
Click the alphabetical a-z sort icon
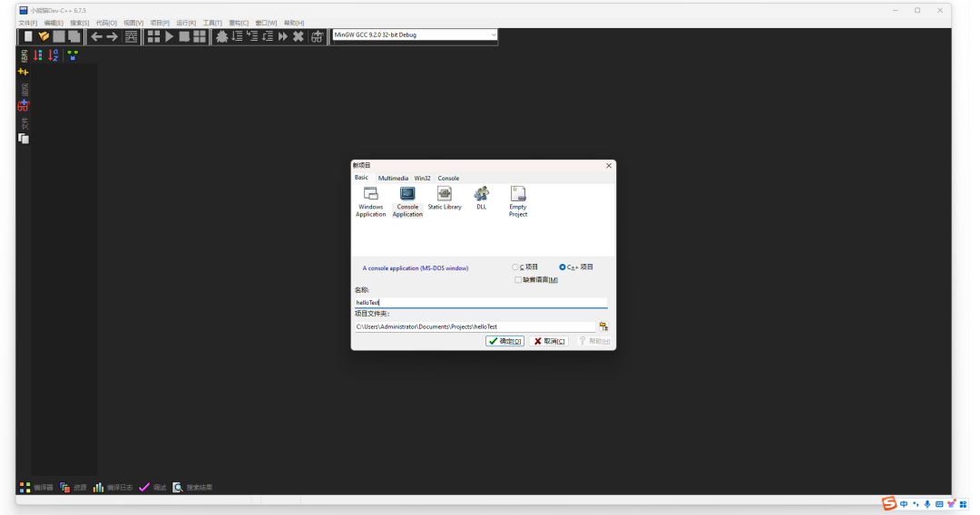pyautogui.click(x=54, y=55)
